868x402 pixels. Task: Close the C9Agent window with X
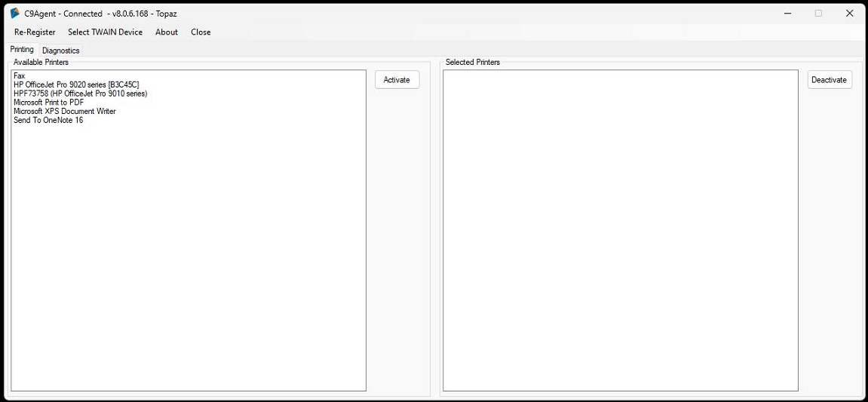click(x=850, y=14)
